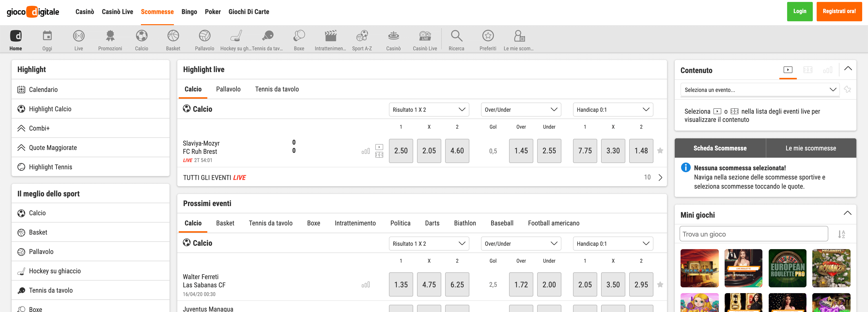The width and height of the screenshot is (868, 312).
Task: Open Handicap 0:1 dropdown in Highlight live
Action: coord(613,110)
